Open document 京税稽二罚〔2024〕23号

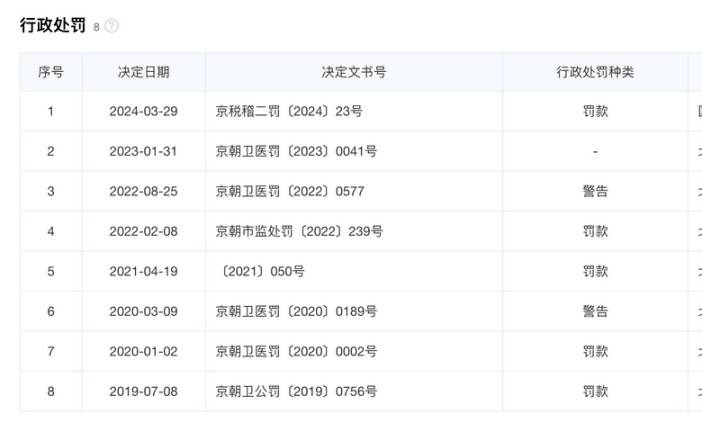point(289,111)
